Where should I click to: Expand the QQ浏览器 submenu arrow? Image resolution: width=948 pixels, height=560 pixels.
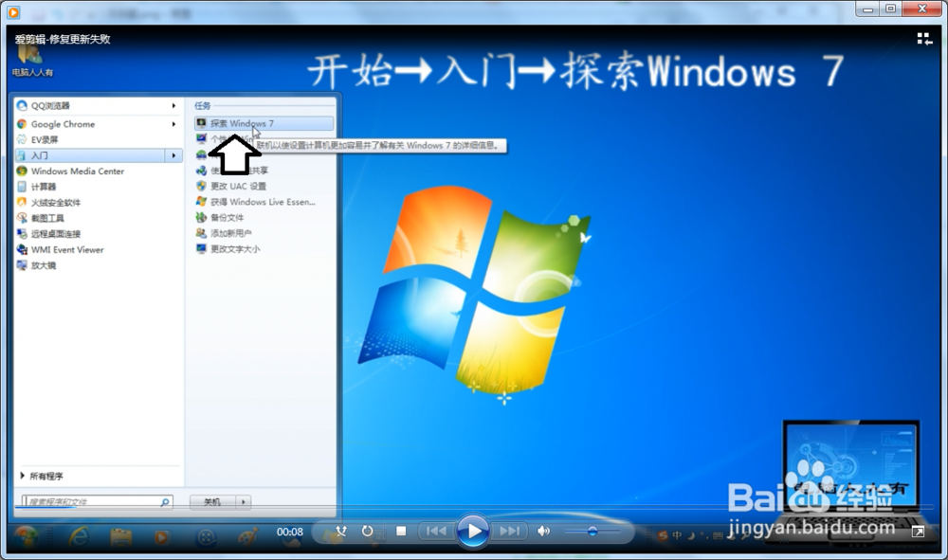(x=174, y=106)
